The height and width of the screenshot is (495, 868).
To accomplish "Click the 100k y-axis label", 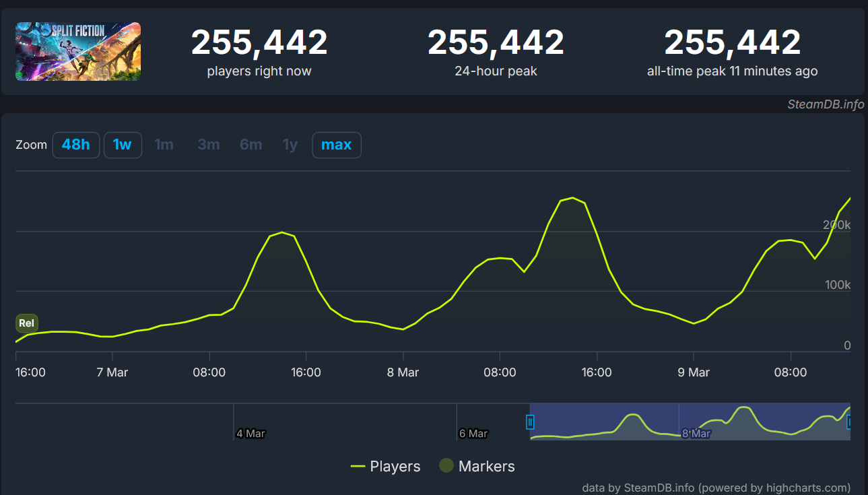I will [x=838, y=285].
